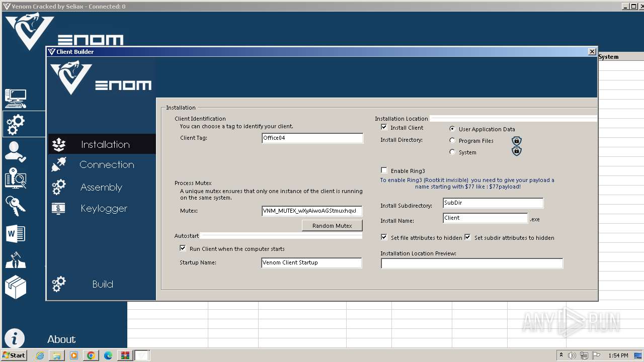Click the Start button

[x=14, y=355]
